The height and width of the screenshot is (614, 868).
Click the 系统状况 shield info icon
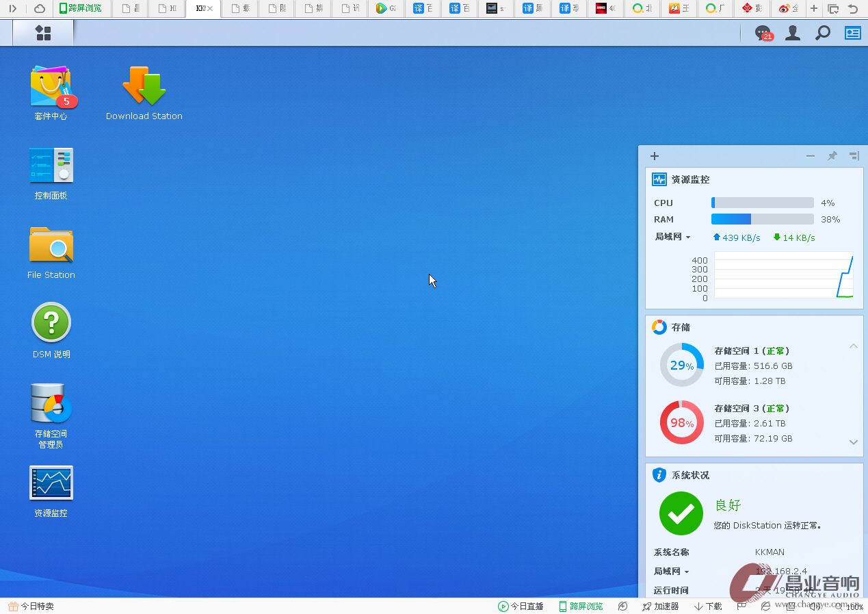[659, 475]
